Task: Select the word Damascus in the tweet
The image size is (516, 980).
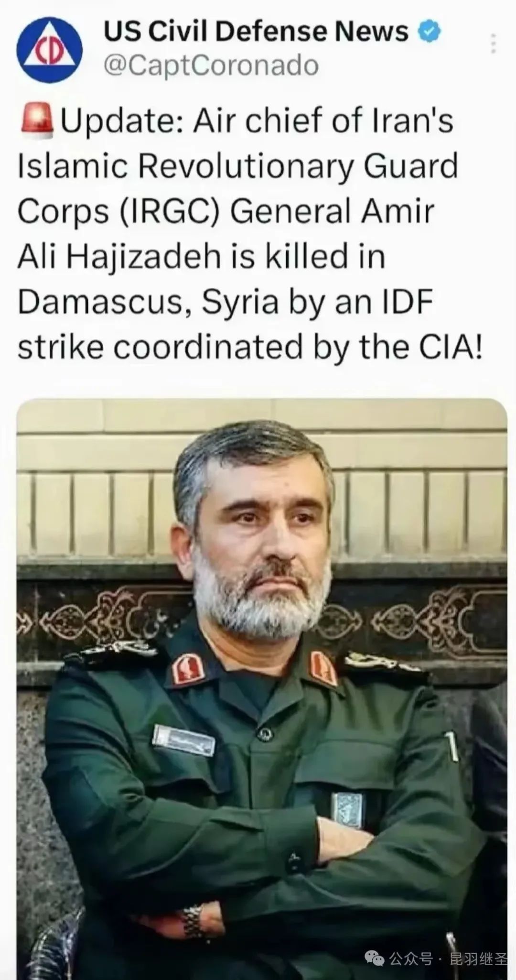Action: point(105,302)
